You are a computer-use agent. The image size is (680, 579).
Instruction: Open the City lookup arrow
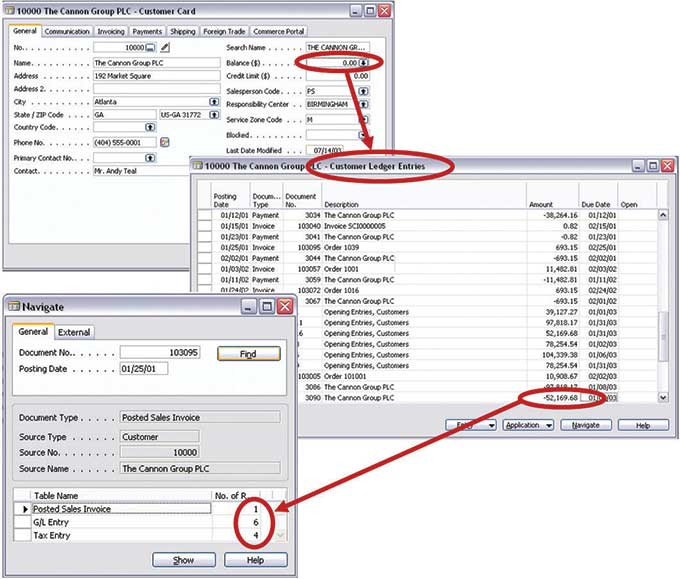coord(214,102)
